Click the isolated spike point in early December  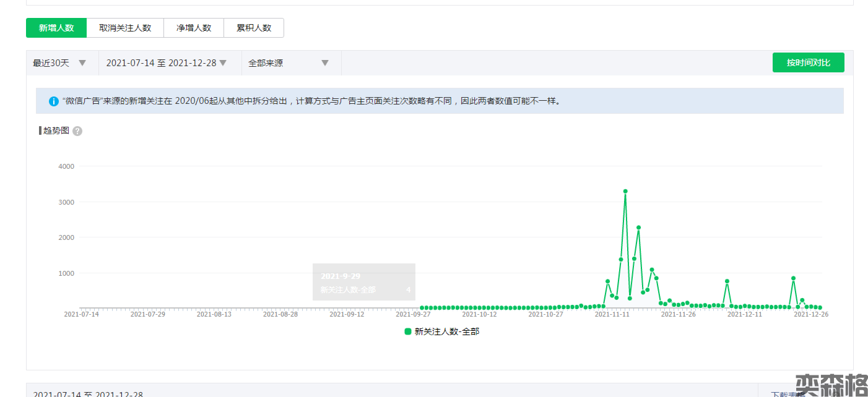(727, 281)
